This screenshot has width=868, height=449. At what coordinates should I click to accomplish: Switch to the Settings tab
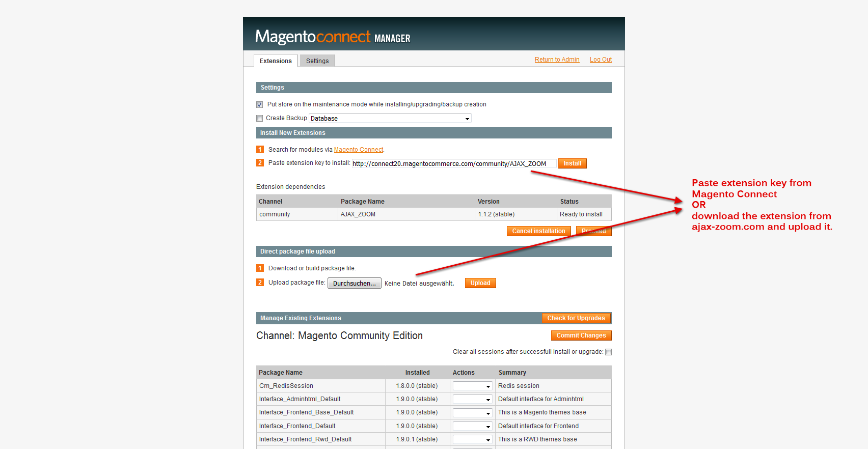pos(317,61)
